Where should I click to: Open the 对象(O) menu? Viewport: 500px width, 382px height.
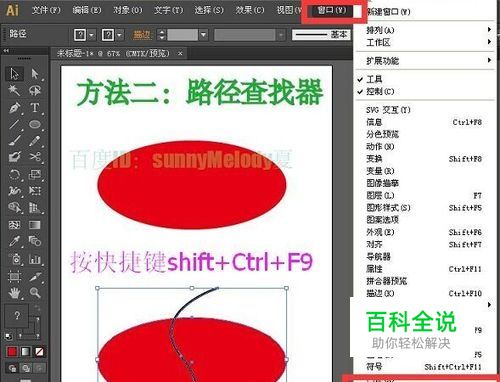pos(127,10)
